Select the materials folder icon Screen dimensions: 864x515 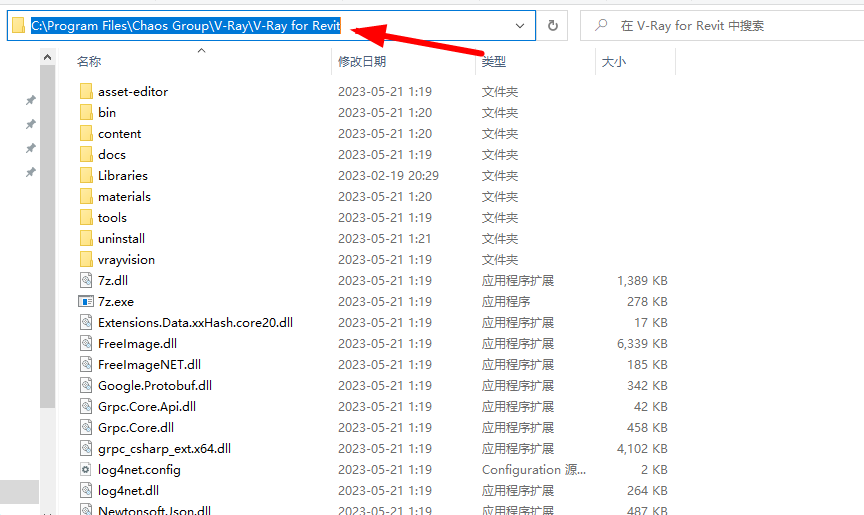[x=86, y=196]
